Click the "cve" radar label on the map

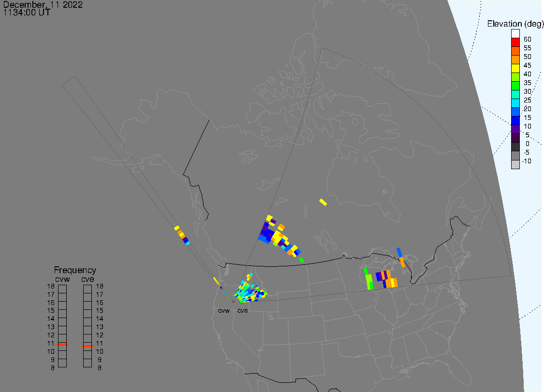[243, 310]
